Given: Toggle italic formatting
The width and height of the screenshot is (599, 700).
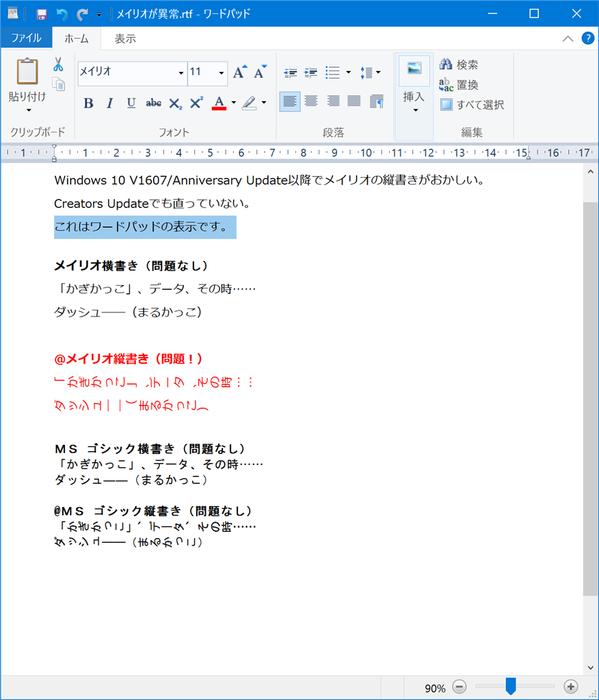Looking at the screenshot, I should [x=109, y=103].
